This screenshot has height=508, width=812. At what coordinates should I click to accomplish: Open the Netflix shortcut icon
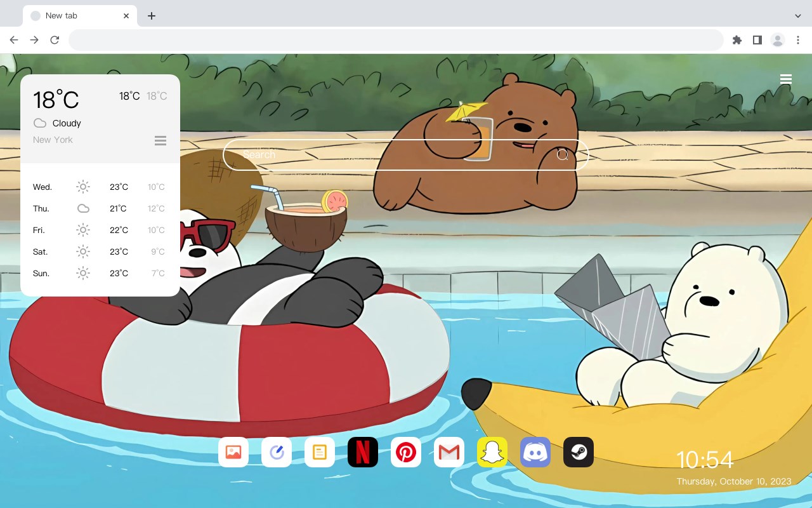[x=363, y=452]
